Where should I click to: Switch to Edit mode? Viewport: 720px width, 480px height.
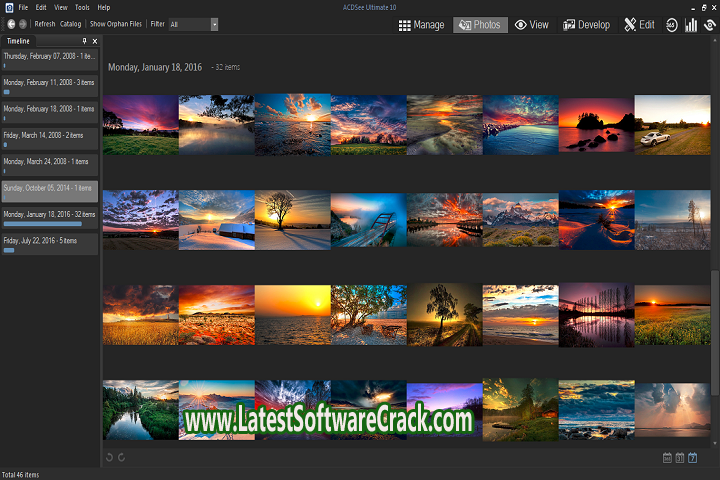639,25
